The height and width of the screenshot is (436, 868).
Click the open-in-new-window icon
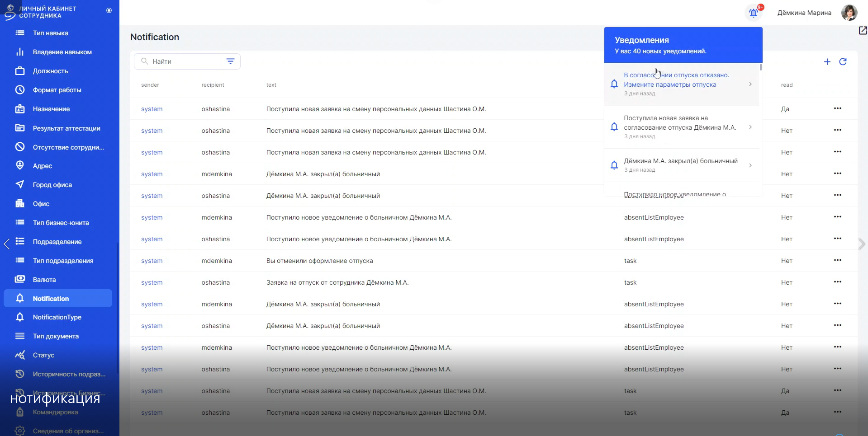863,30
